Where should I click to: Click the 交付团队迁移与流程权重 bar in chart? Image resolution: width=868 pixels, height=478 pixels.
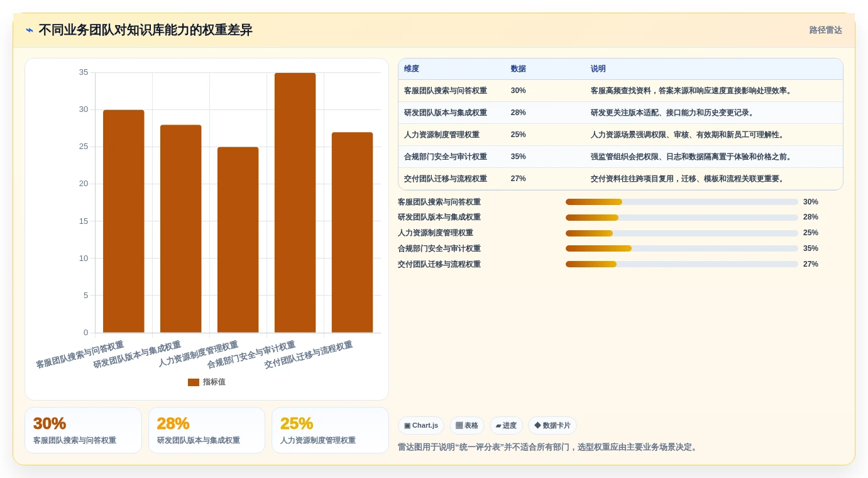tap(353, 233)
